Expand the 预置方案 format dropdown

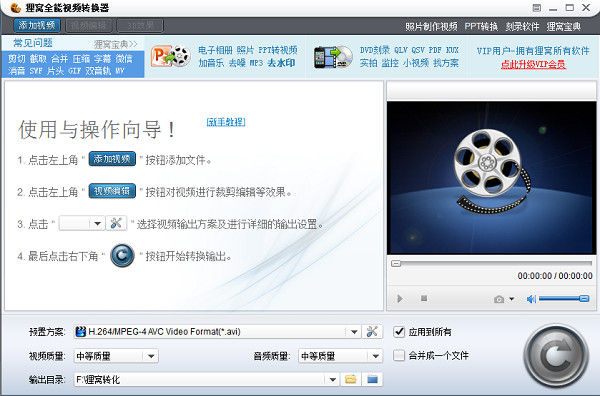[354, 332]
